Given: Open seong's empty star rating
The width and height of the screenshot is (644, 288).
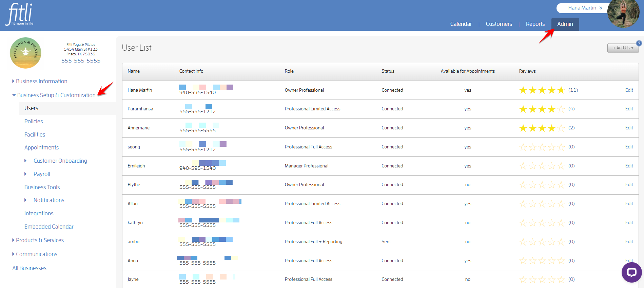Looking at the screenshot, I should click(542, 147).
